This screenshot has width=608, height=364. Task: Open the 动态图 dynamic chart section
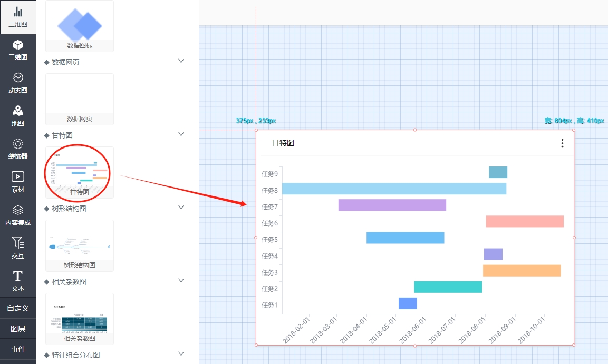18,83
